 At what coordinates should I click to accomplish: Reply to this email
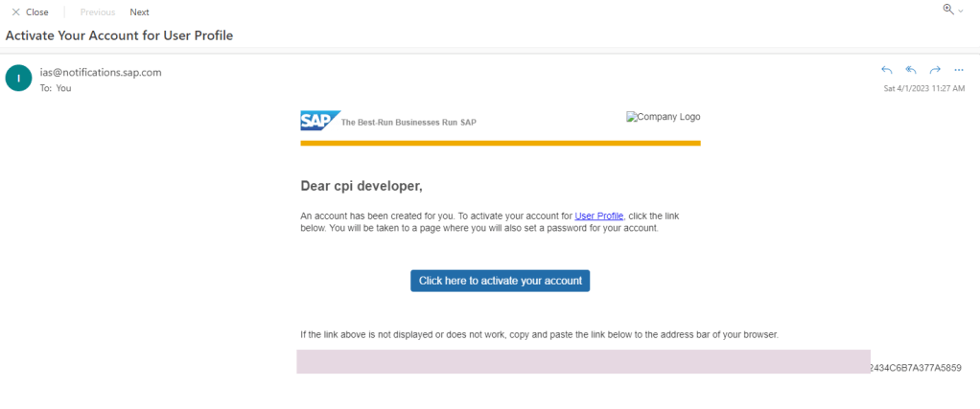[x=886, y=70]
